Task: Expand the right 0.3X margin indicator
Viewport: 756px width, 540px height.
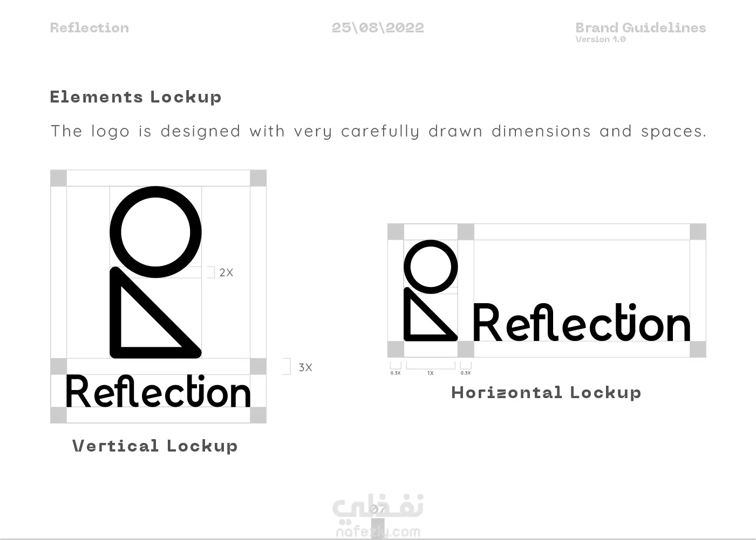Action: click(465, 370)
